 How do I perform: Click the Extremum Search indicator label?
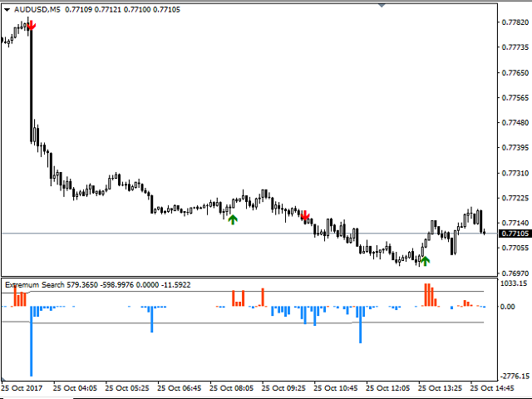(x=35, y=284)
